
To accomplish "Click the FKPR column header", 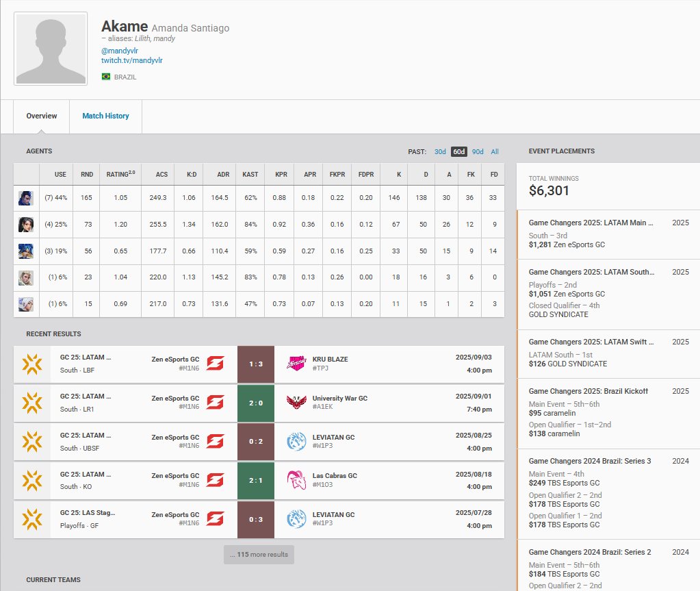I will [x=337, y=175].
